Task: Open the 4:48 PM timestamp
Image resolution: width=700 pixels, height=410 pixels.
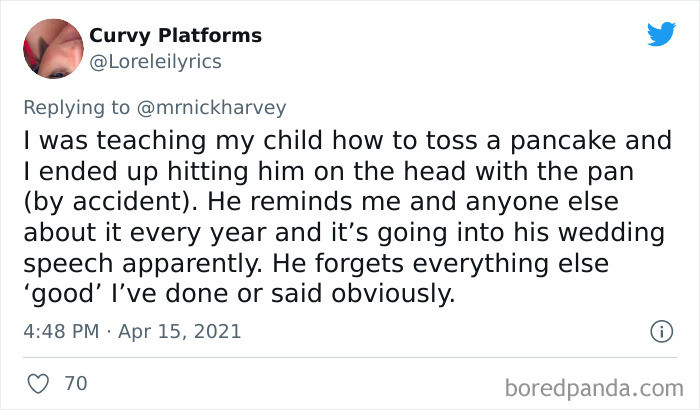Action: click(61, 331)
